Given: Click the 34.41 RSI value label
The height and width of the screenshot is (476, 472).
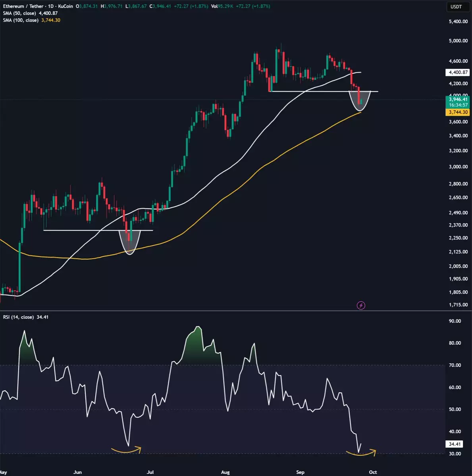Looking at the screenshot, I should pyautogui.click(x=455, y=444).
